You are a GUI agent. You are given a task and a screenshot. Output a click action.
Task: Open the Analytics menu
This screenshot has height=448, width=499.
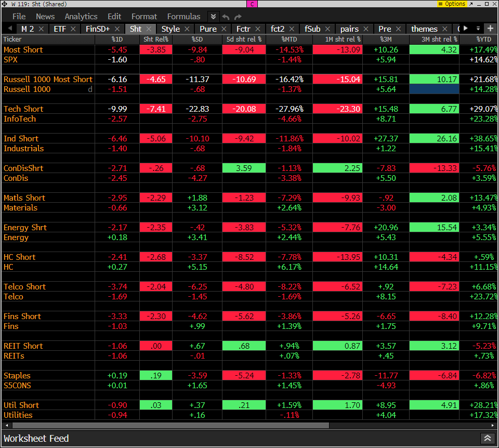(81, 17)
